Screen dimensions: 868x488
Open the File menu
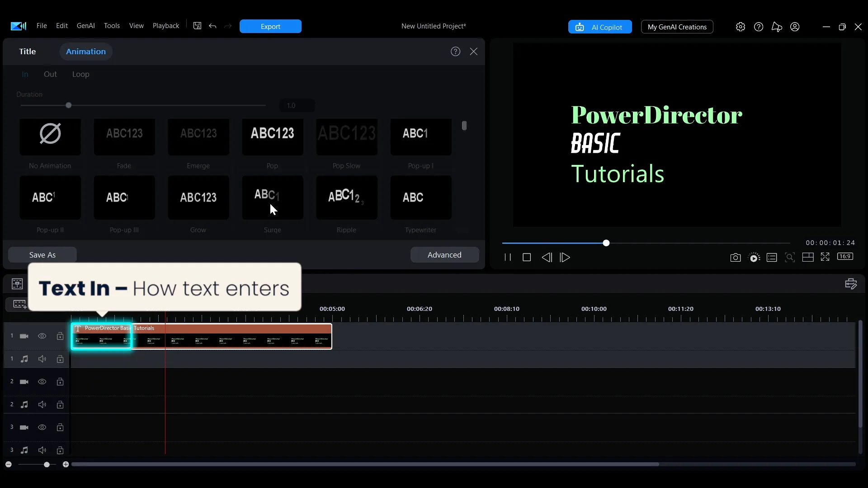[x=42, y=26]
